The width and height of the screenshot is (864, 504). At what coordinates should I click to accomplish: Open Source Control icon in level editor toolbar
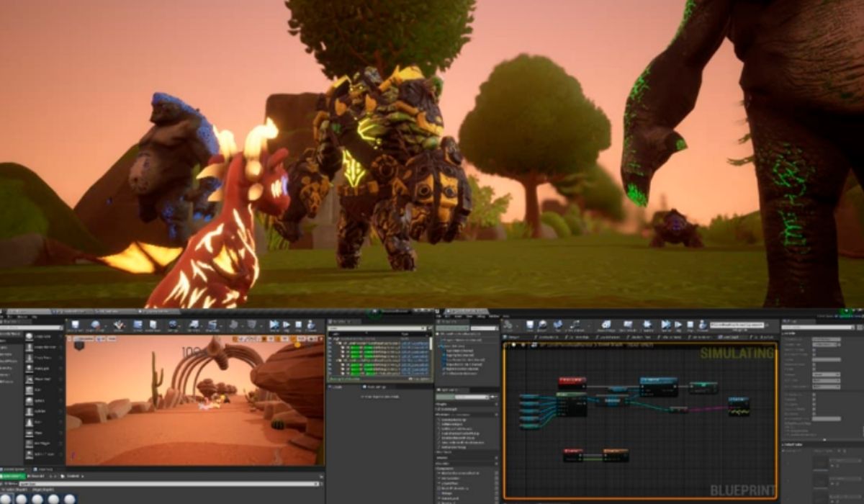[x=95, y=325]
